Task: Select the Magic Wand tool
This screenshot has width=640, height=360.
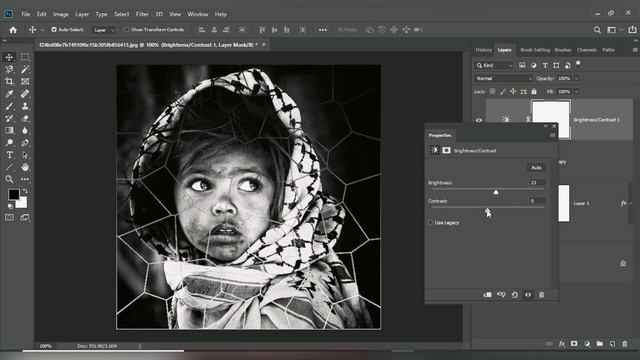Action: point(25,69)
